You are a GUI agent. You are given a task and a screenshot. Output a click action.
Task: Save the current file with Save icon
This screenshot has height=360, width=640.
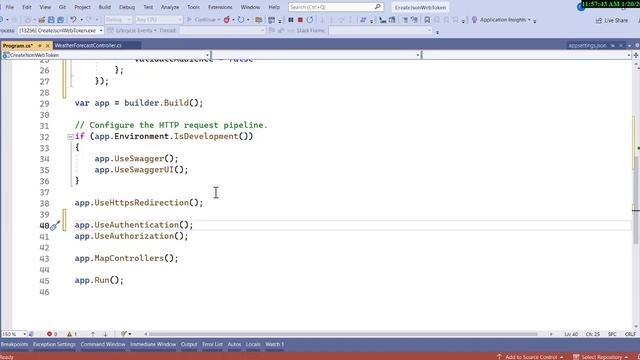tap(51, 20)
